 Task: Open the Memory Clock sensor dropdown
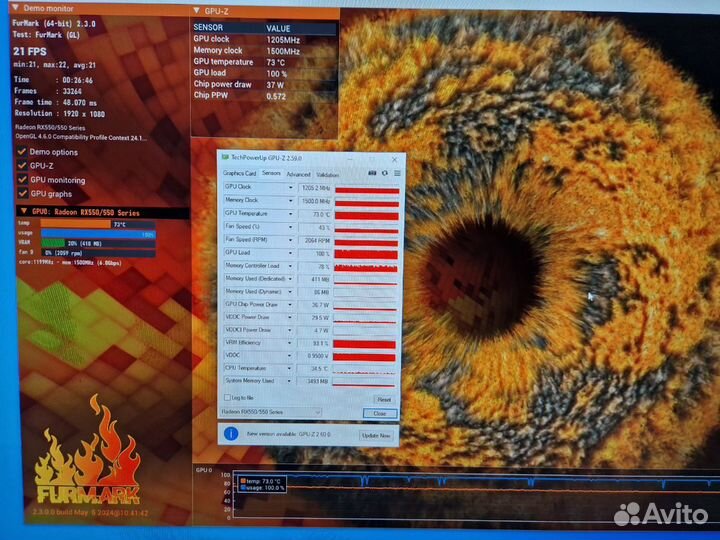[290, 201]
